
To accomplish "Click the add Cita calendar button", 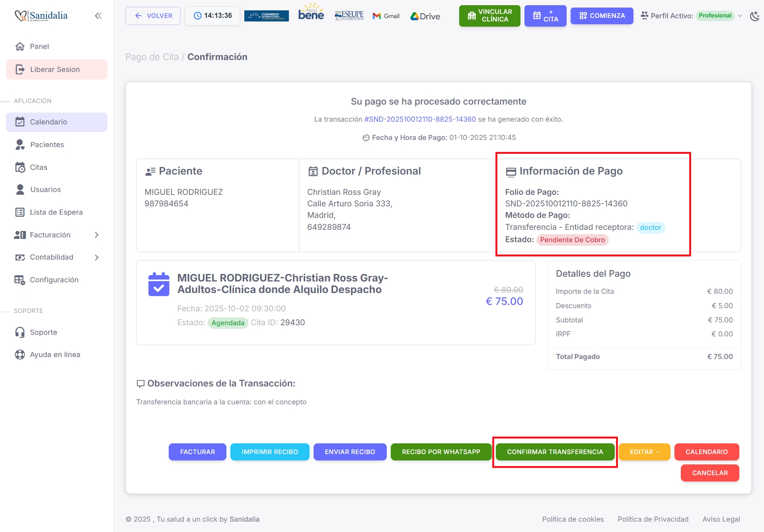I will pos(545,16).
